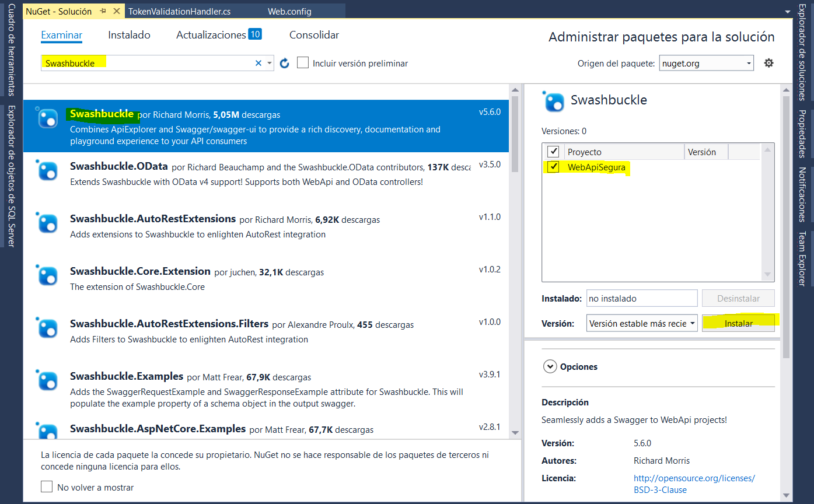
Task: Click the Instalado 'no instalado' field
Action: [642, 298]
